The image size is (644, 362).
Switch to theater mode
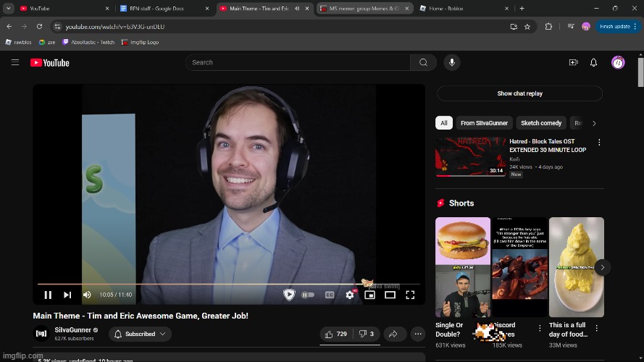pyautogui.click(x=390, y=295)
